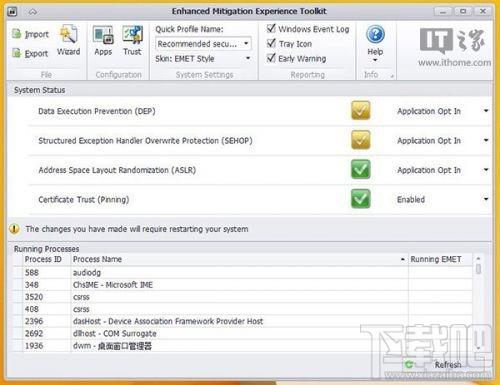
Task: Click the Import file icon
Action: (16, 34)
